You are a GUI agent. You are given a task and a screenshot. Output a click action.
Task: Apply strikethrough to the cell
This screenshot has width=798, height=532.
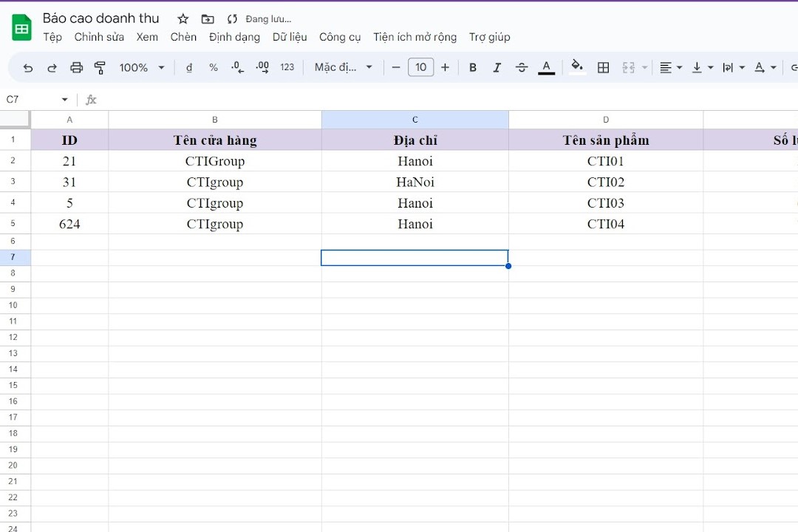click(522, 66)
